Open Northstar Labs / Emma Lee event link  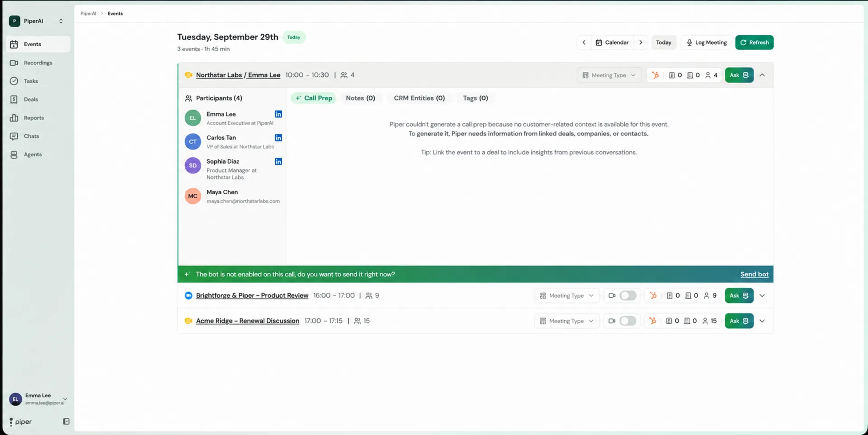238,75
